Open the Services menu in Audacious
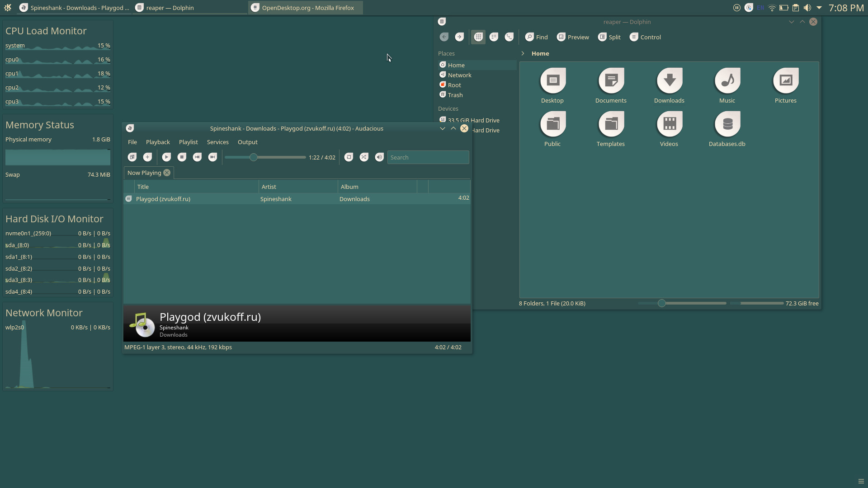The width and height of the screenshot is (868, 488). [218, 142]
